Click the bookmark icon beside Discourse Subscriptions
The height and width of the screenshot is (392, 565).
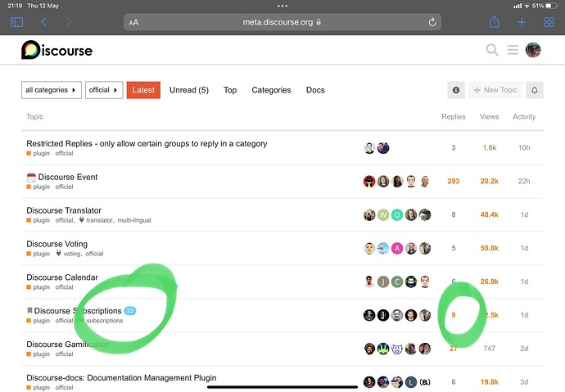29,310
